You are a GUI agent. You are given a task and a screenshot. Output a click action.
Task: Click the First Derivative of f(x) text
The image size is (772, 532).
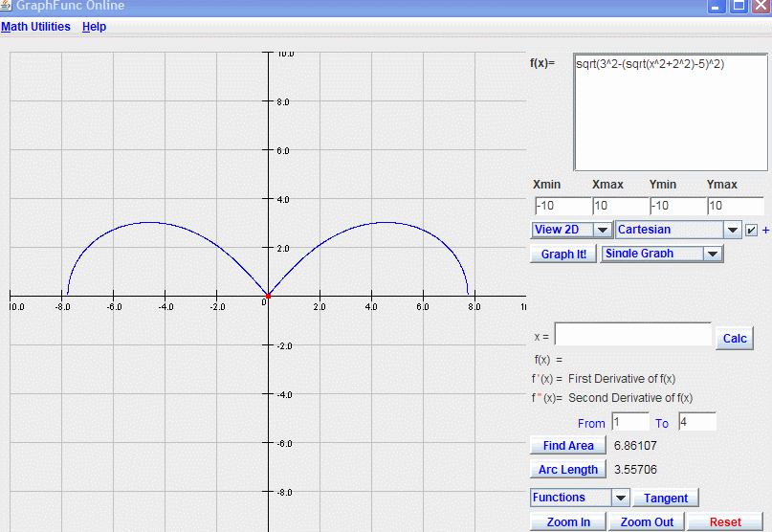(622, 379)
